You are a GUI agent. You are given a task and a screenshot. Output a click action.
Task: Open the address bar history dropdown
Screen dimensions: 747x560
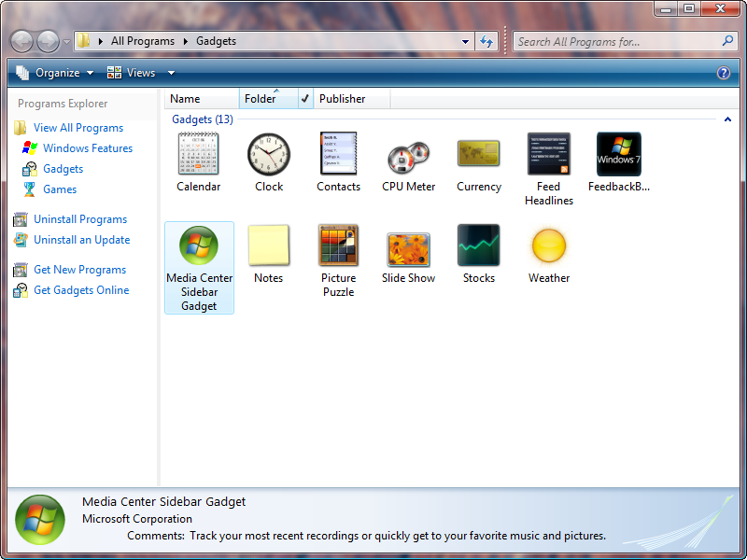click(465, 41)
